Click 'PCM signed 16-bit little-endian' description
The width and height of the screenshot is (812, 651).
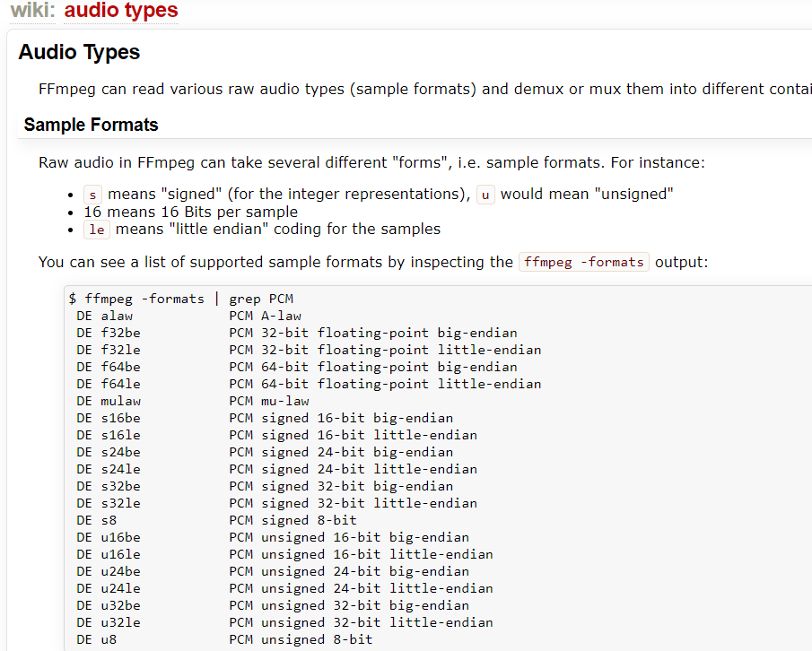click(354, 435)
